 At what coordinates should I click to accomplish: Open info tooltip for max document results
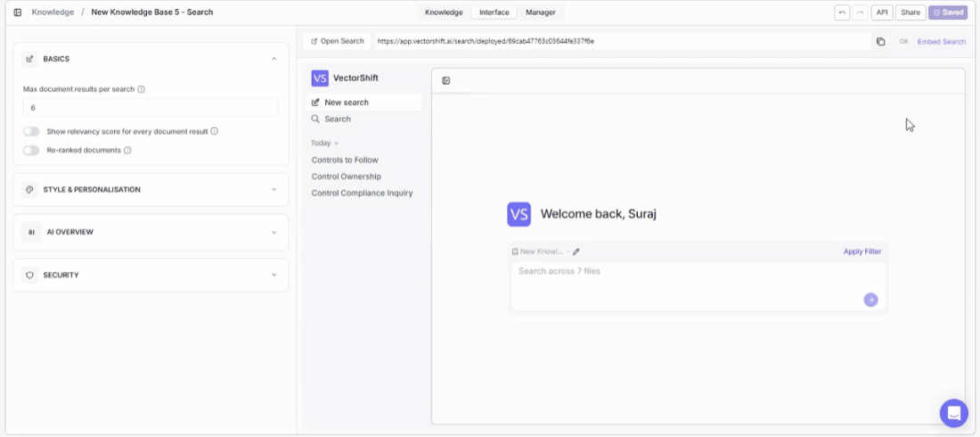coord(142,89)
